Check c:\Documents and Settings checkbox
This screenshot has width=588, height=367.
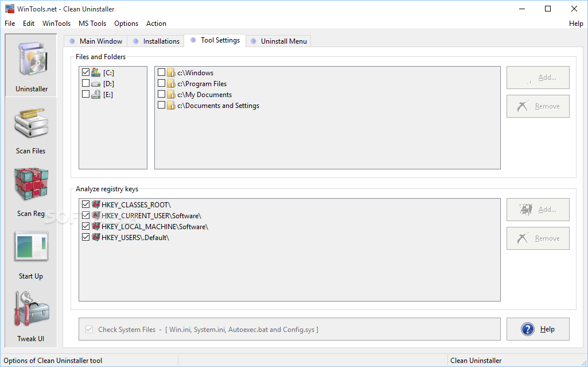(162, 105)
